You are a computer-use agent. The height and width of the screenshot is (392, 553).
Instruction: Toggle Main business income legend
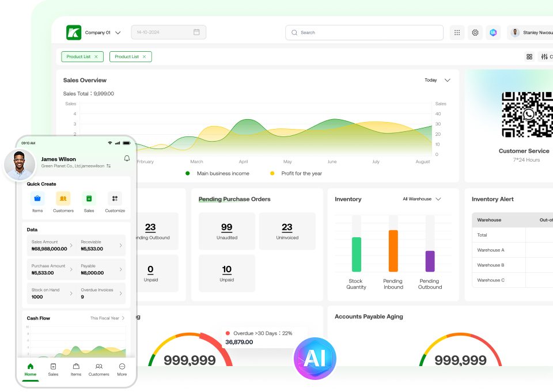[218, 173]
